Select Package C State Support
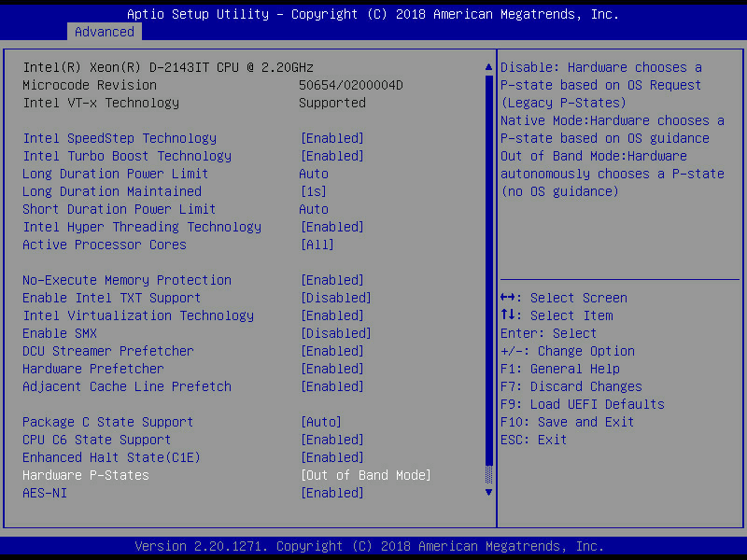The height and width of the screenshot is (560, 747). pyautogui.click(x=107, y=422)
